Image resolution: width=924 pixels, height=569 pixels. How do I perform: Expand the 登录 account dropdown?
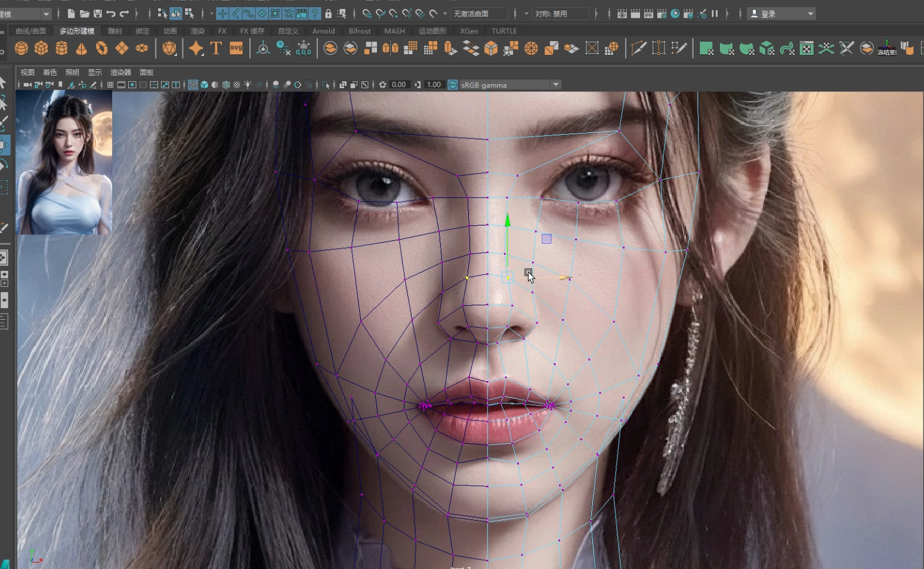[x=781, y=13]
